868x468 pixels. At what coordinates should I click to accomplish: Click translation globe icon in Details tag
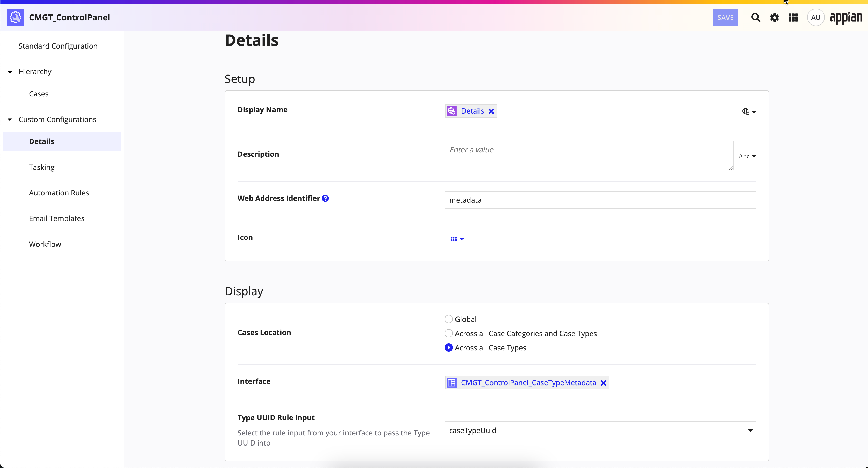(x=452, y=111)
